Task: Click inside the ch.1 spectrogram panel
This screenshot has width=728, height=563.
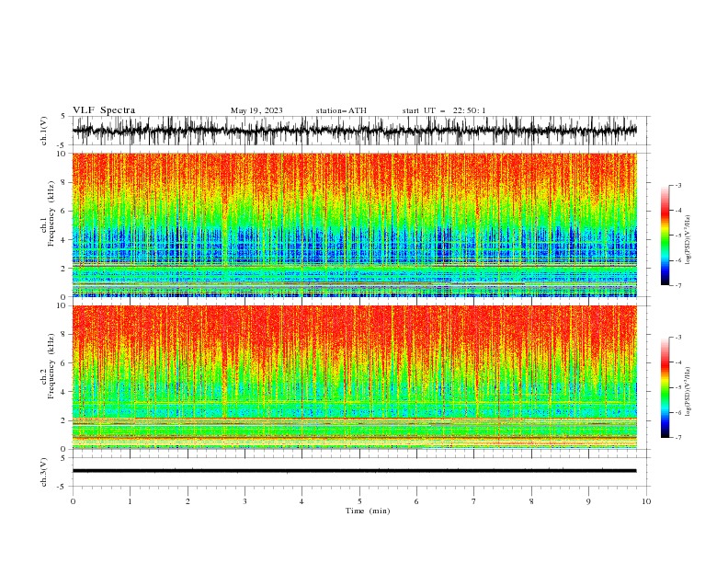Action: (354, 224)
